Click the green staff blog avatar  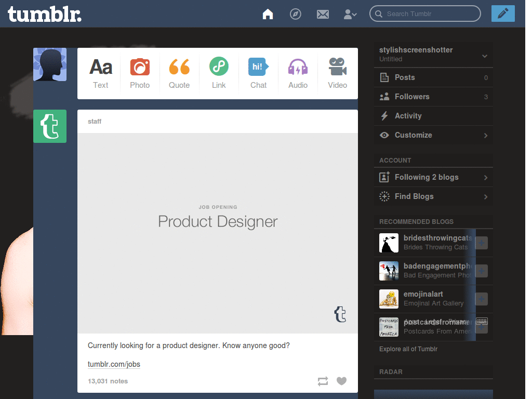pyautogui.click(x=50, y=126)
